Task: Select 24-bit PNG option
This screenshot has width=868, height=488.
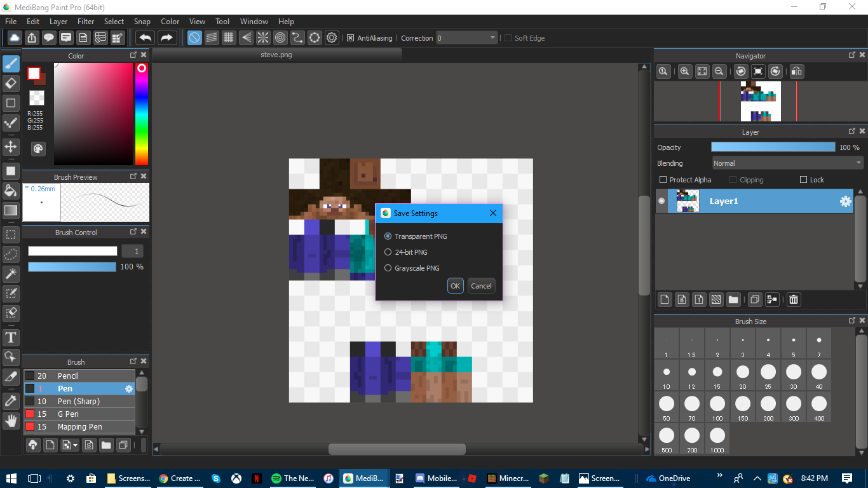Action: (406, 252)
